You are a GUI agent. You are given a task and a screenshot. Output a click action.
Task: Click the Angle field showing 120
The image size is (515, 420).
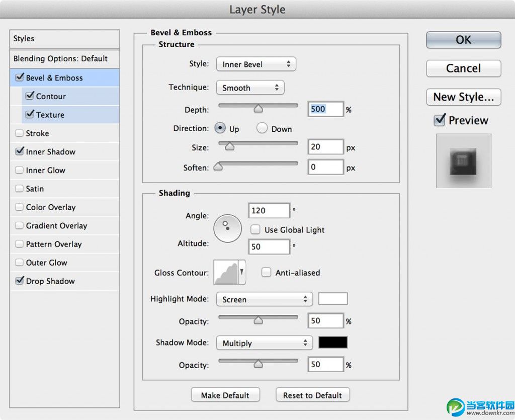(x=270, y=210)
